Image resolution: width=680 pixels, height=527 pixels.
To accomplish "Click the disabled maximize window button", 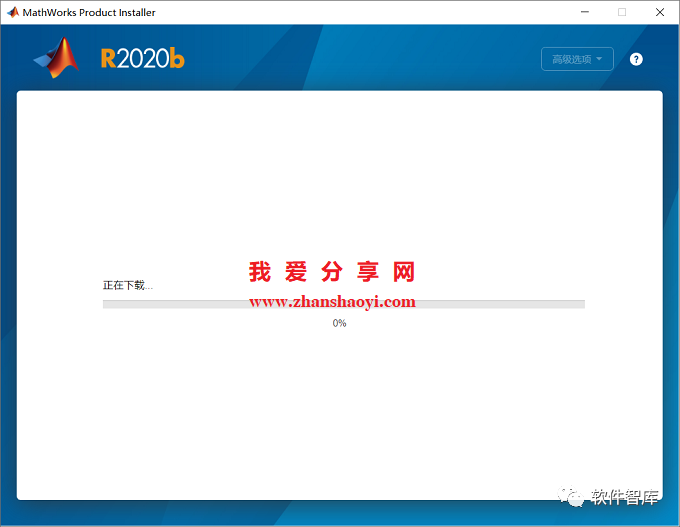I will pos(622,12).
